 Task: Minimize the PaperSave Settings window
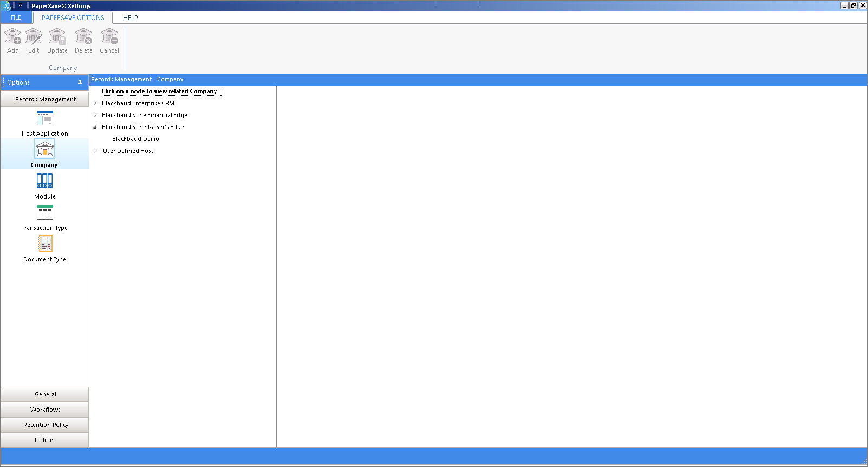point(844,5)
